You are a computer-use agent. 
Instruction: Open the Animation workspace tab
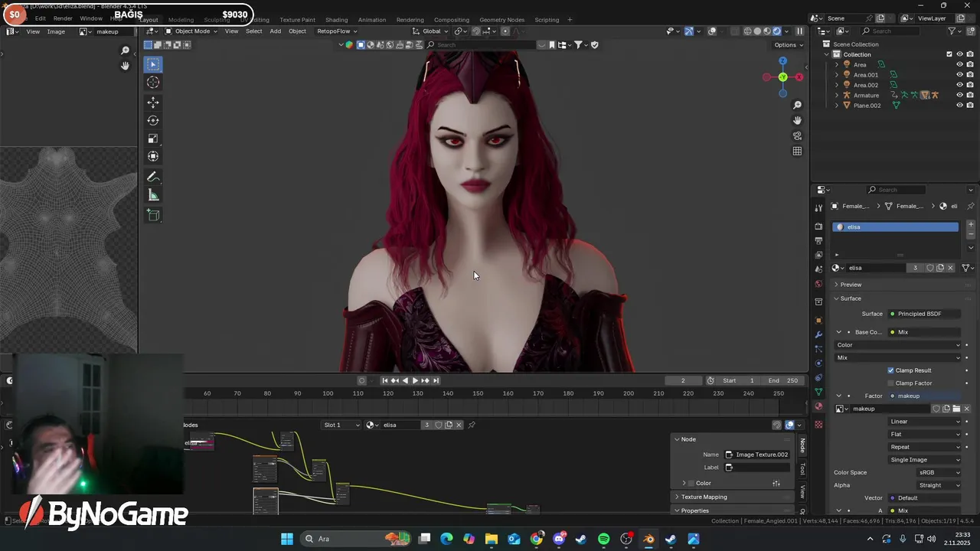372,20
